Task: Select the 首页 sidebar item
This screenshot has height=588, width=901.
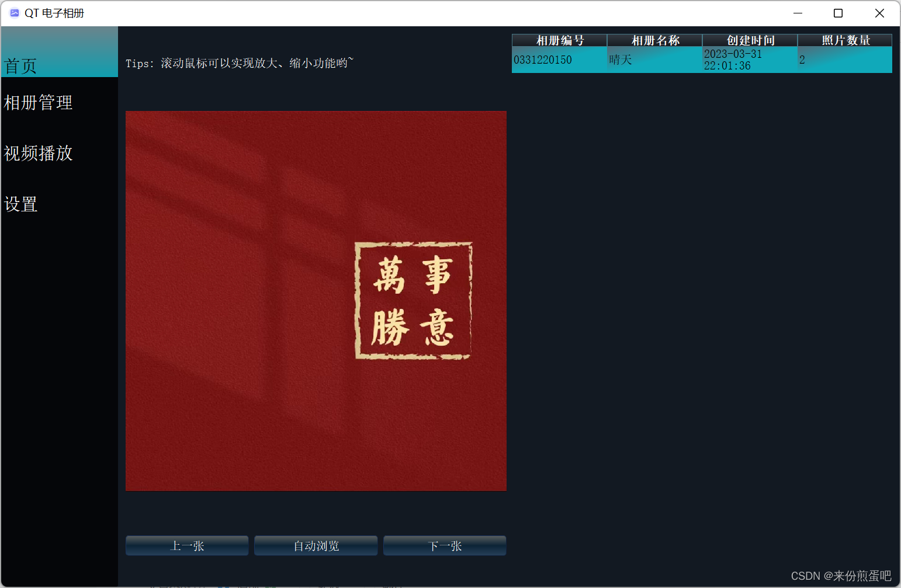Action: point(20,65)
